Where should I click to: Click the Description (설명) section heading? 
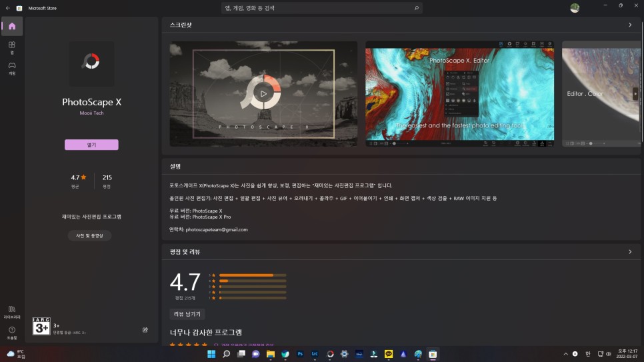click(x=175, y=167)
